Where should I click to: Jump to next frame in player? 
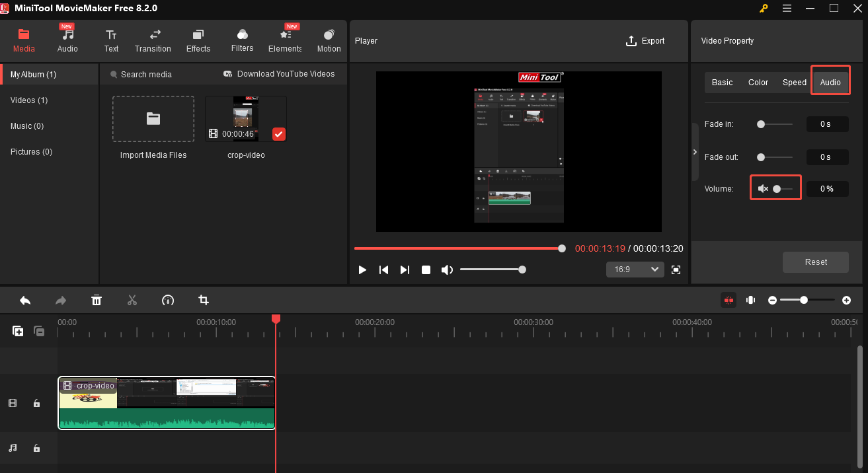pos(405,270)
